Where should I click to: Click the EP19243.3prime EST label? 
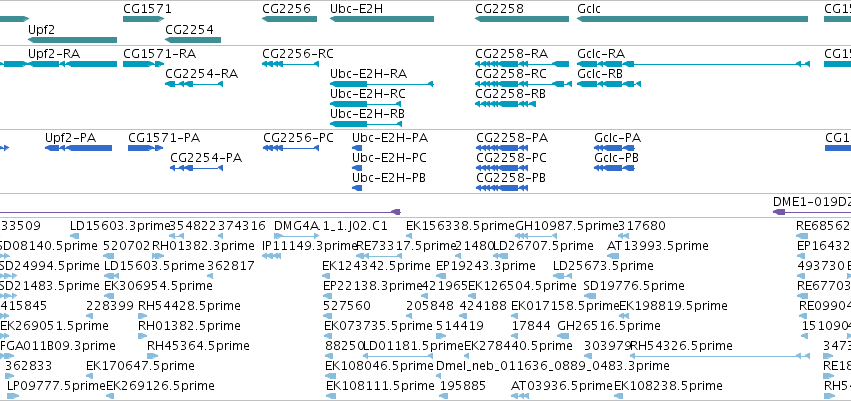[486, 266]
